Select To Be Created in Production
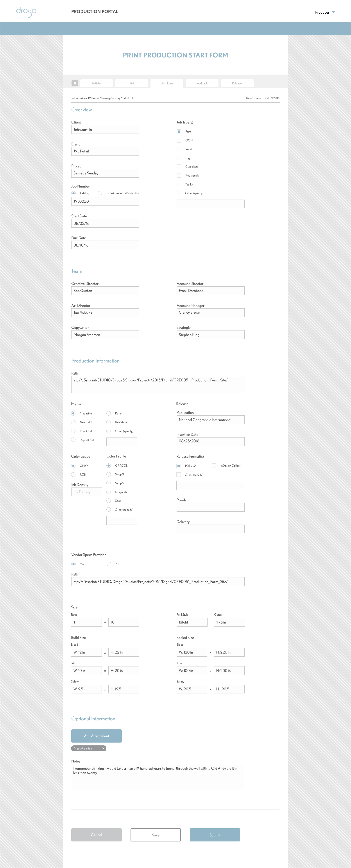Viewport: 351px width, 868px height. [100, 193]
